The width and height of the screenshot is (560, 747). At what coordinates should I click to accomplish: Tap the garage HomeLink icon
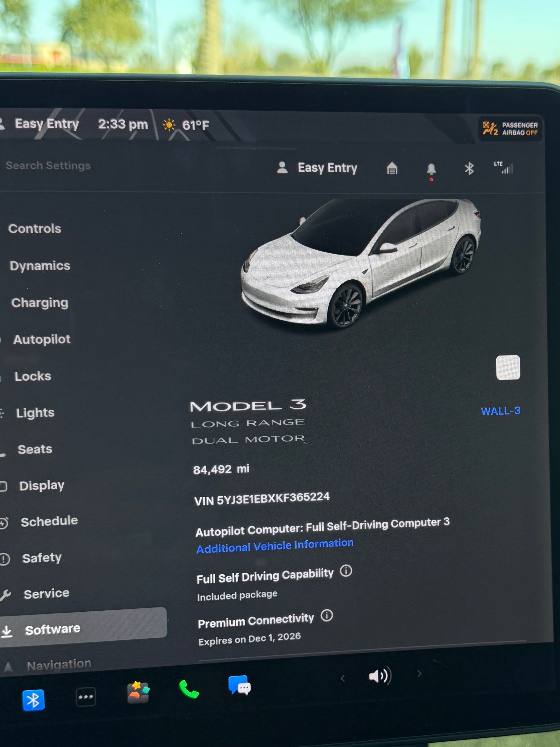(x=392, y=168)
